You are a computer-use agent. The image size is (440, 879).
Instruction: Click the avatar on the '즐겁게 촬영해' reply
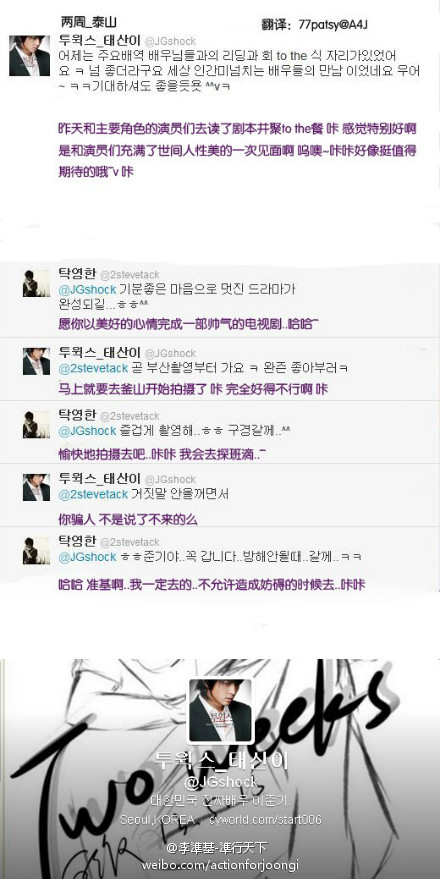36,424
